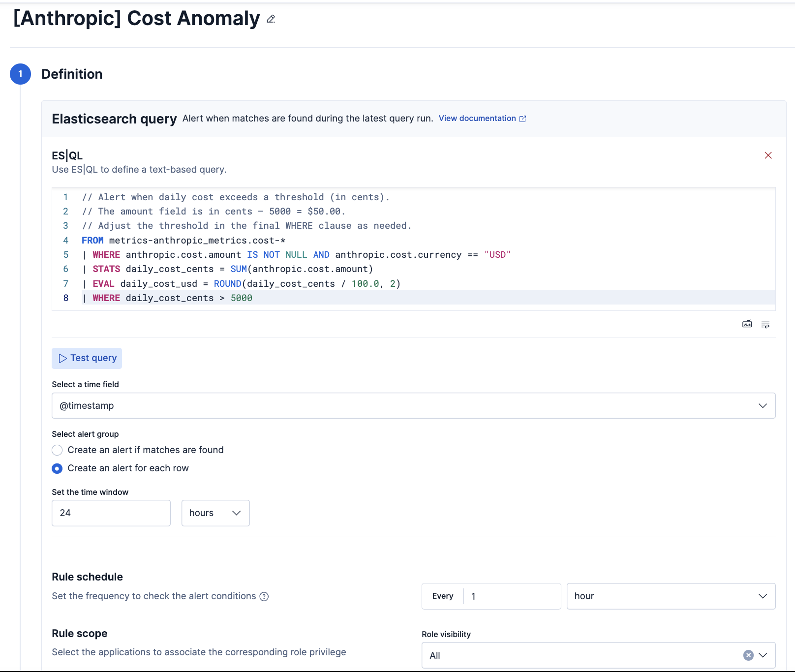Image resolution: width=795 pixels, height=672 pixels.
Task: Clear the Role visibility selection with X icon
Action: point(748,655)
